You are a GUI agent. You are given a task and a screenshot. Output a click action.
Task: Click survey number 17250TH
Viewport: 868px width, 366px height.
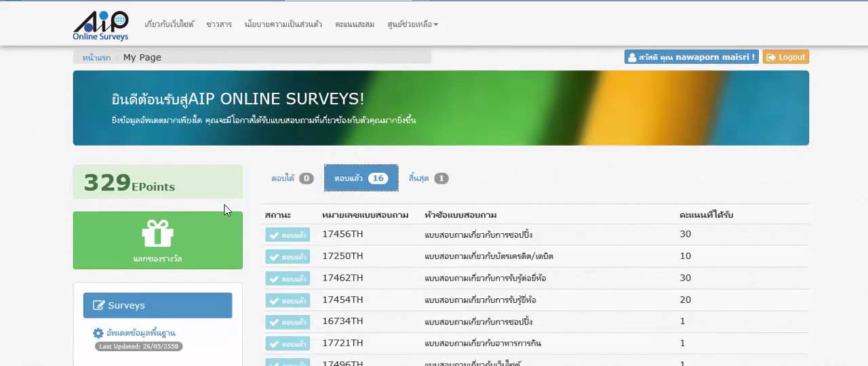[342, 256]
